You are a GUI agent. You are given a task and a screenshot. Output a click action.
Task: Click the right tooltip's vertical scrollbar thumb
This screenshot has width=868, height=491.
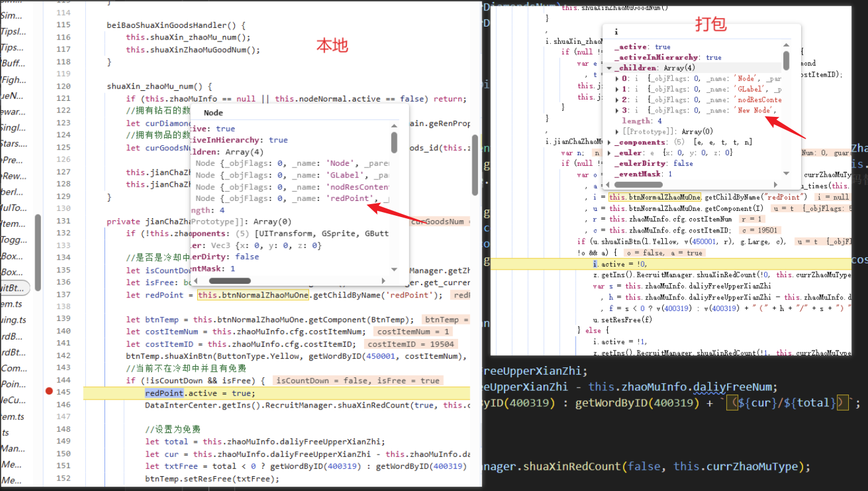786,61
